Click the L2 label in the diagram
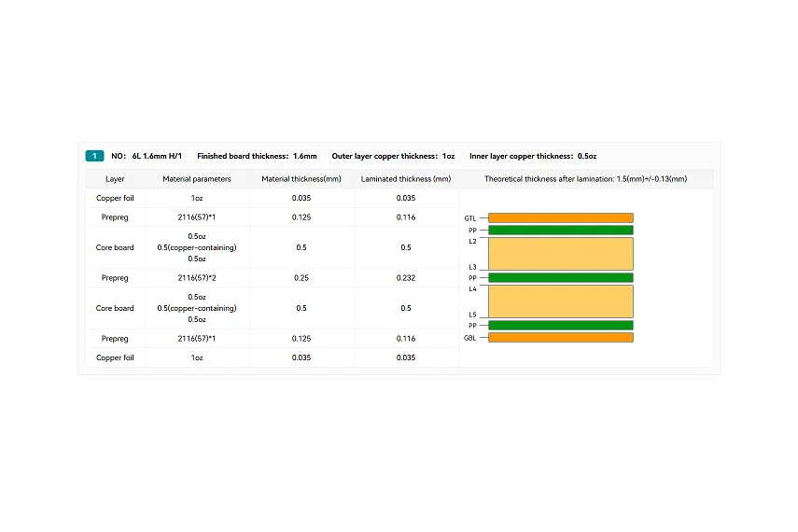 pos(473,242)
